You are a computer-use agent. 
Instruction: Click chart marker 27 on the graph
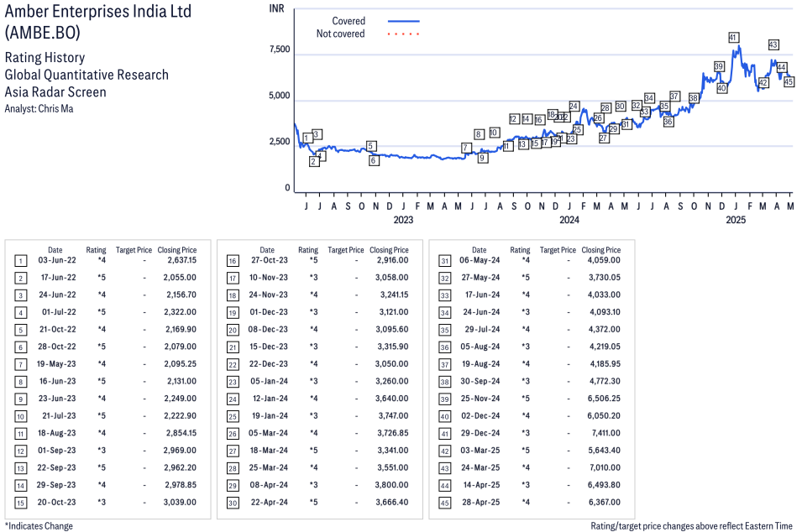[x=604, y=138]
